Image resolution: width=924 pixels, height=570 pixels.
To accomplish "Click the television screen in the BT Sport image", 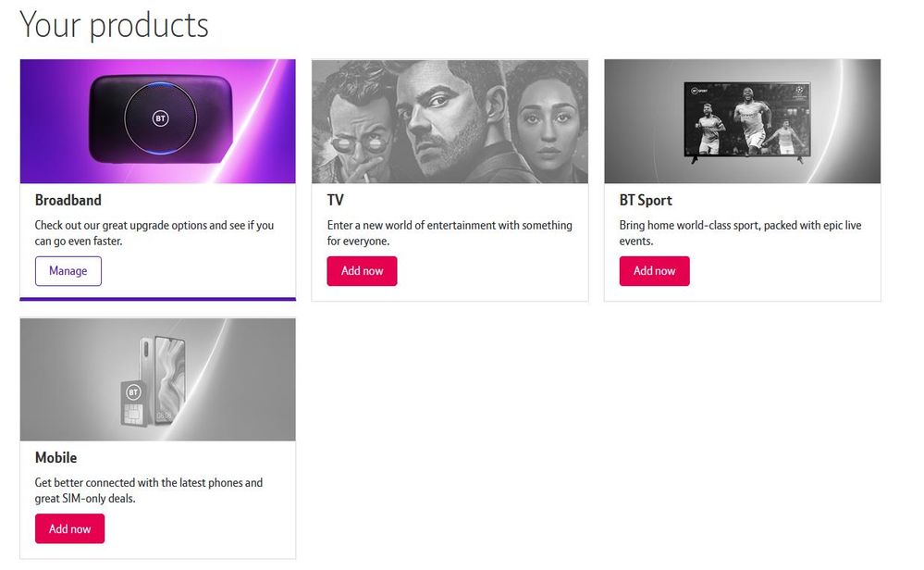I will tap(746, 119).
